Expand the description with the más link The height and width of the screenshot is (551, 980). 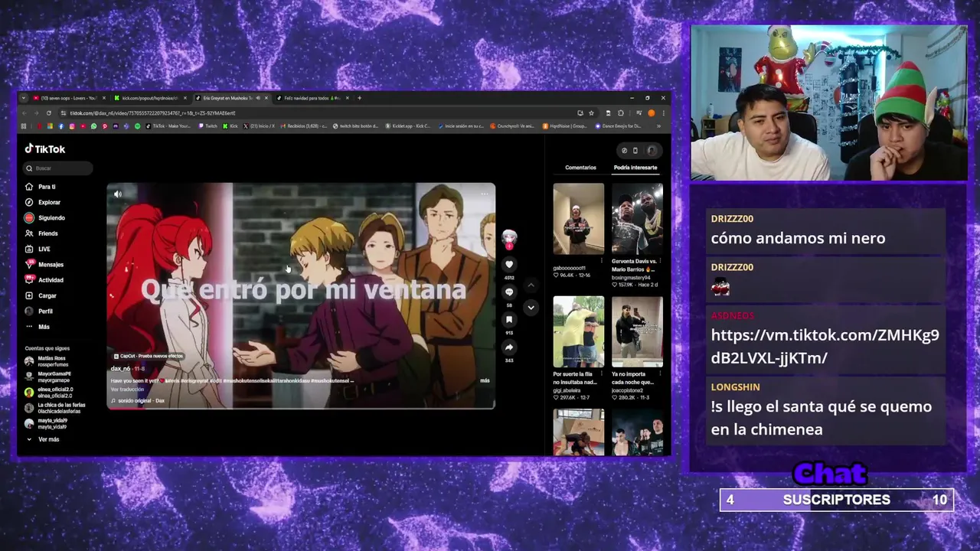coord(485,380)
